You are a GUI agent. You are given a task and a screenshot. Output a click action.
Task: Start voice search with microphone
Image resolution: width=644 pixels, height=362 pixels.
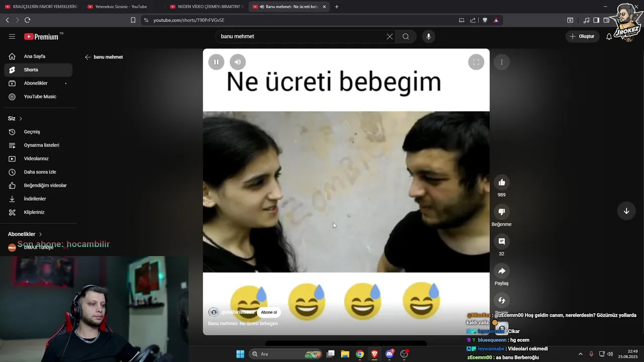[429, 36]
